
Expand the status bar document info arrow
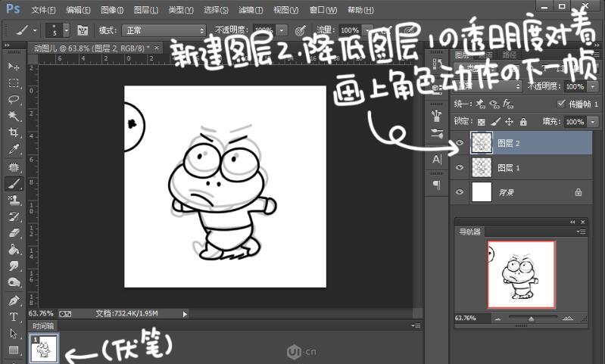point(185,314)
